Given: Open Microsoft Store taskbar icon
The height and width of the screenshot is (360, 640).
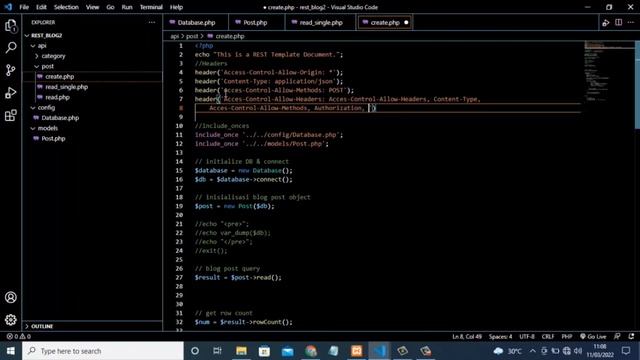Looking at the screenshot, I should [x=264, y=351].
